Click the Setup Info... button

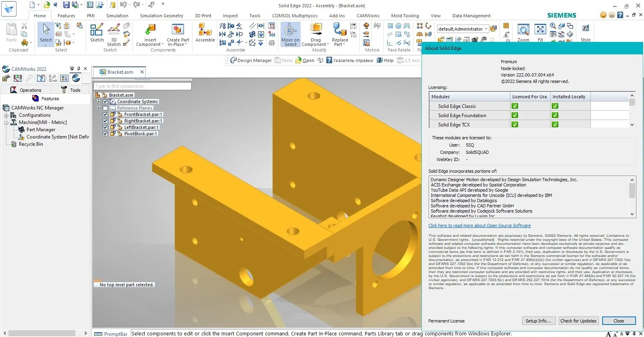(x=538, y=321)
